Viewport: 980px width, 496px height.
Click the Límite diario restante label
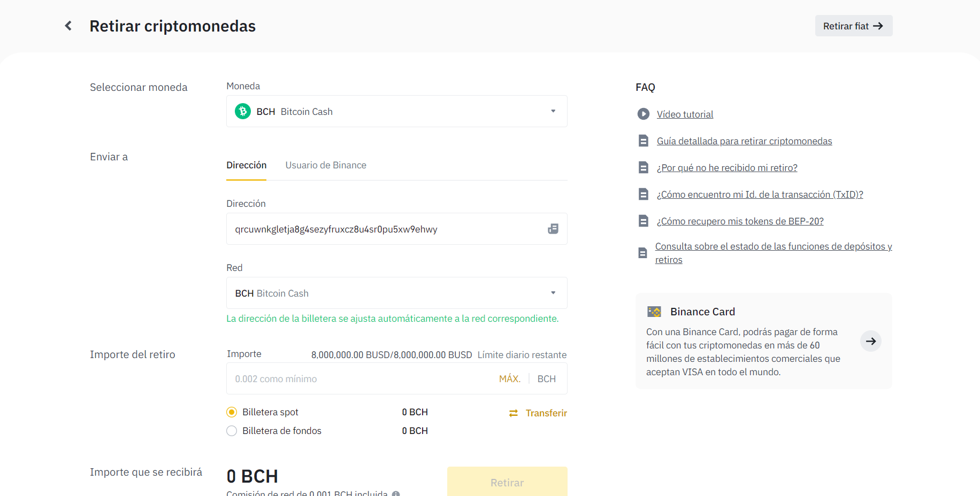[522, 355]
